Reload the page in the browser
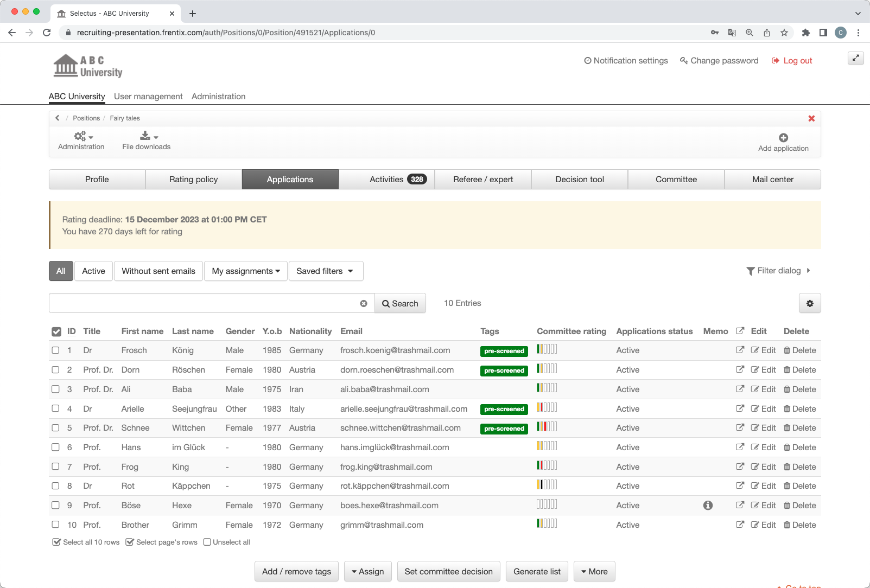870x588 pixels. (x=47, y=33)
